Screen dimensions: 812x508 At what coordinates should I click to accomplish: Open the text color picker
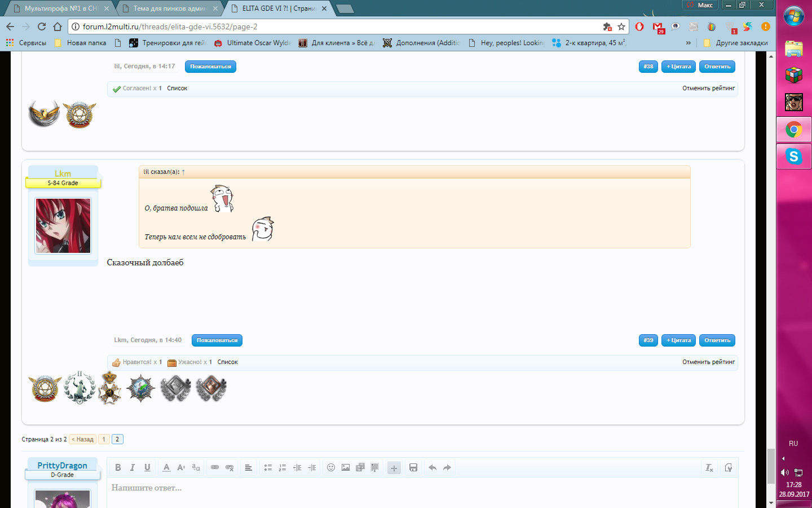[x=166, y=467]
